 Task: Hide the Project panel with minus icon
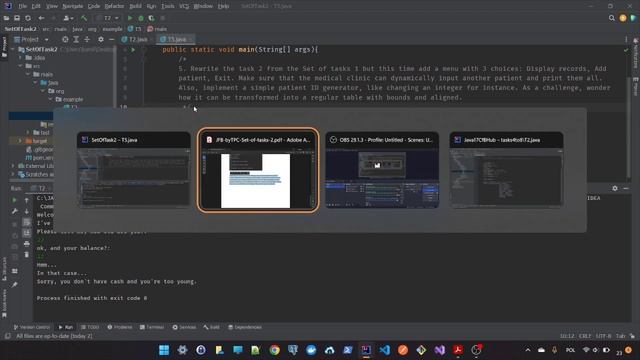[x=111, y=39]
